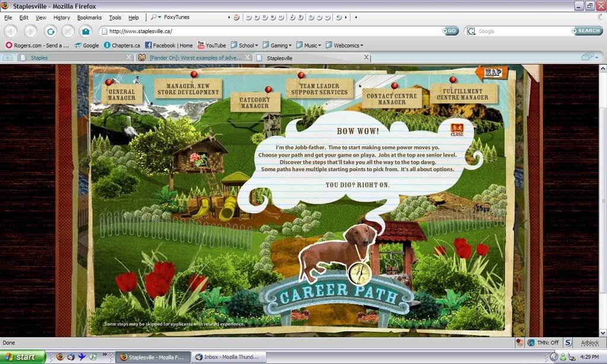Switch to Inbox Mozilla Thunderbird taskbar window

(230, 357)
